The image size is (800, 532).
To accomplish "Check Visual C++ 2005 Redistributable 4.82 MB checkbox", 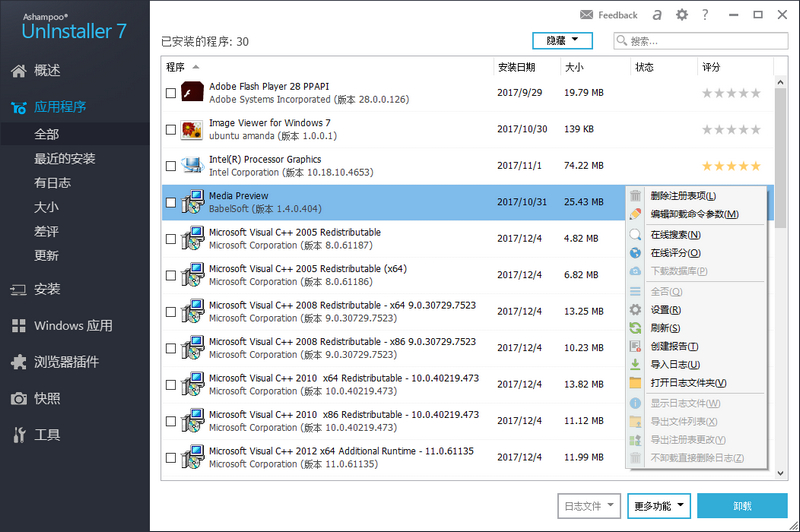I will pyautogui.click(x=171, y=239).
